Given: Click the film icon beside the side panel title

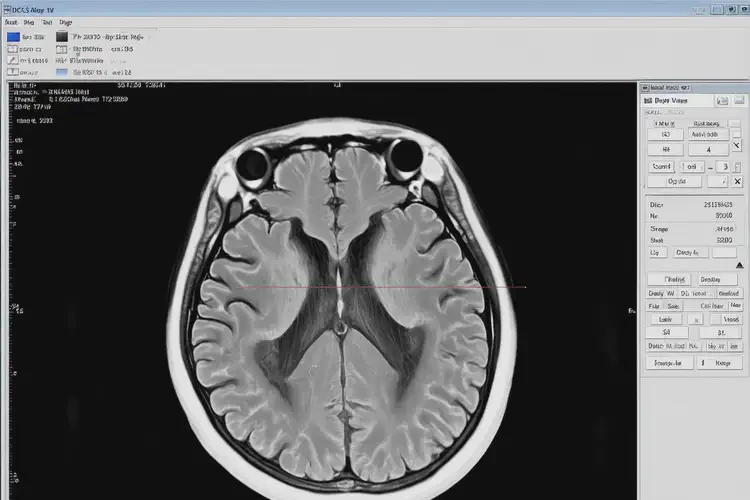Looking at the screenshot, I should [649, 100].
